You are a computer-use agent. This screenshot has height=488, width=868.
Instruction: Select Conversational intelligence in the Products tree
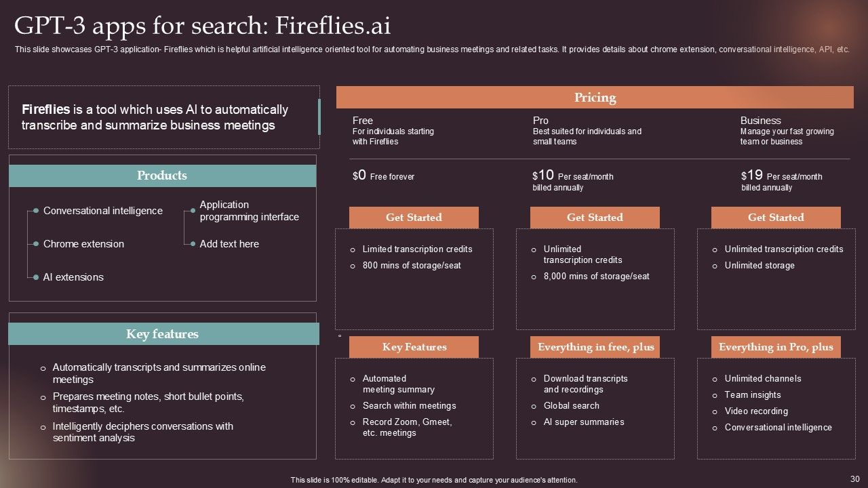pos(103,211)
